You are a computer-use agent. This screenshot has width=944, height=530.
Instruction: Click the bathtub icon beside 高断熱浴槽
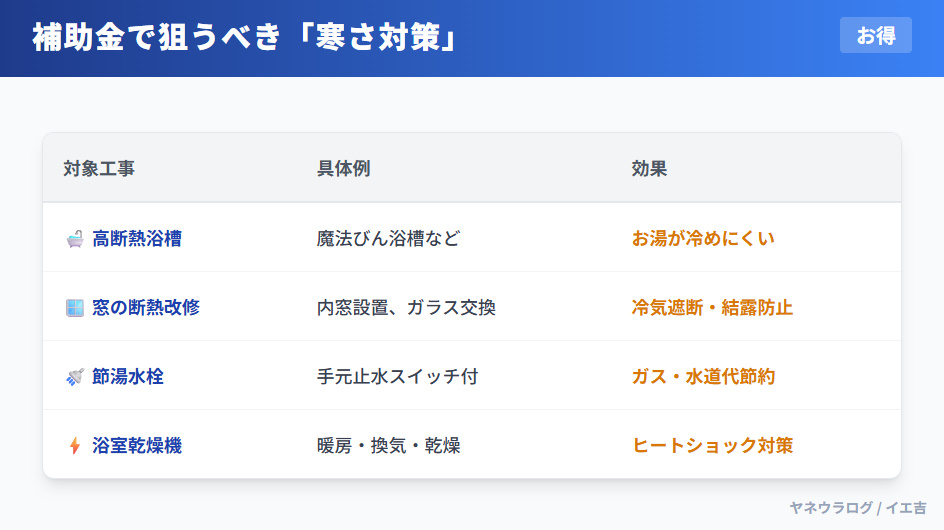point(74,239)
